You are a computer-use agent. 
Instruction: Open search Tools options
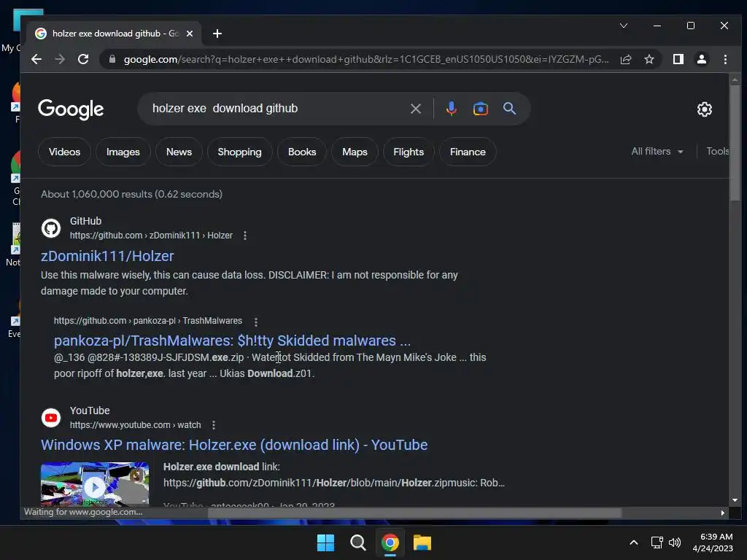pos(718,152)
